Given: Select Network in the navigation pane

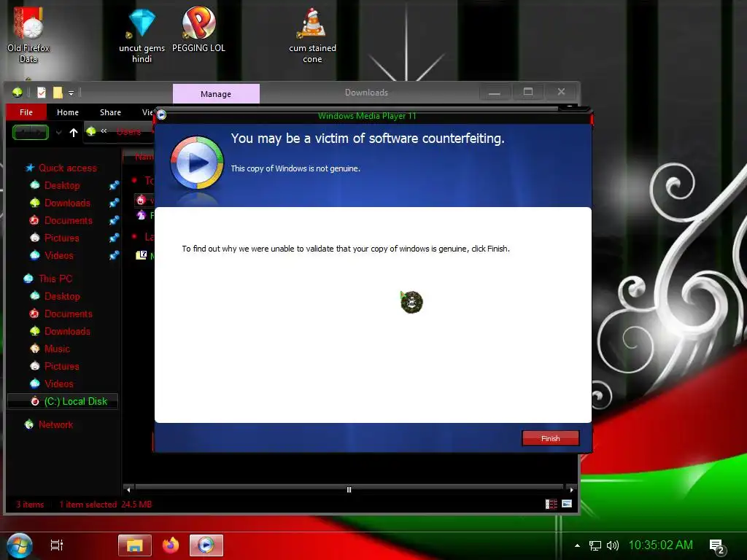Looking at the screenshot, I should pyautogui.click(x=55, y=424).
